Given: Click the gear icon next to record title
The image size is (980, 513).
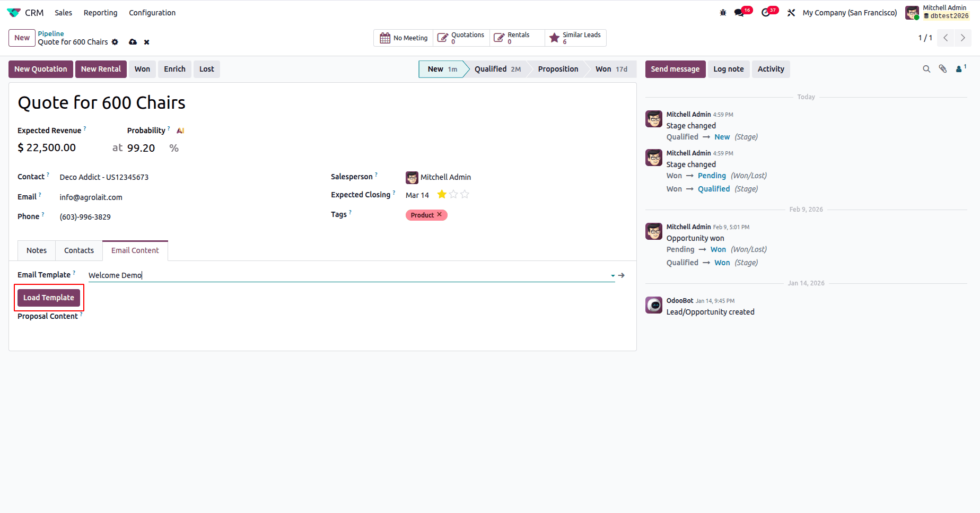Looking at the screenshot, I should tap(115, 42).
